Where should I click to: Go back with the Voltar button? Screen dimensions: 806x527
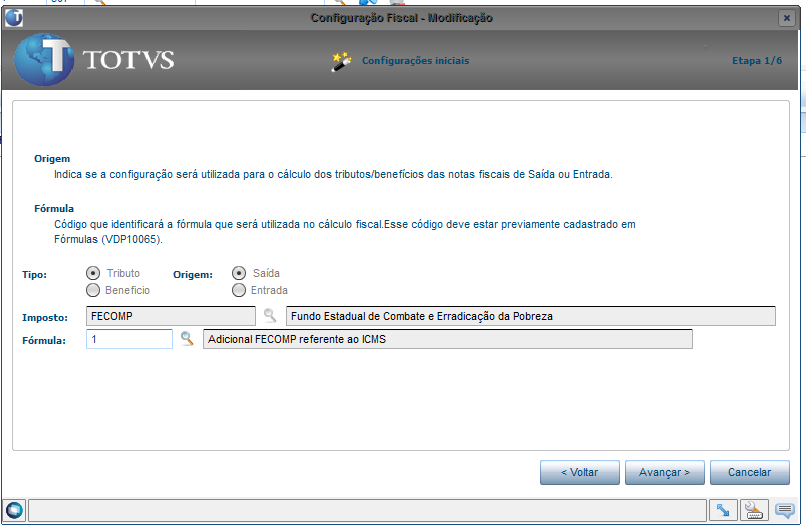tap(580, 472)
